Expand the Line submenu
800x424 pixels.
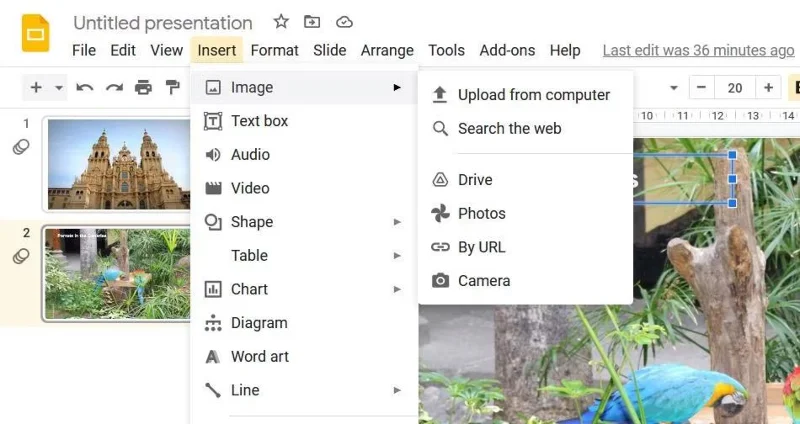(305, 390)
